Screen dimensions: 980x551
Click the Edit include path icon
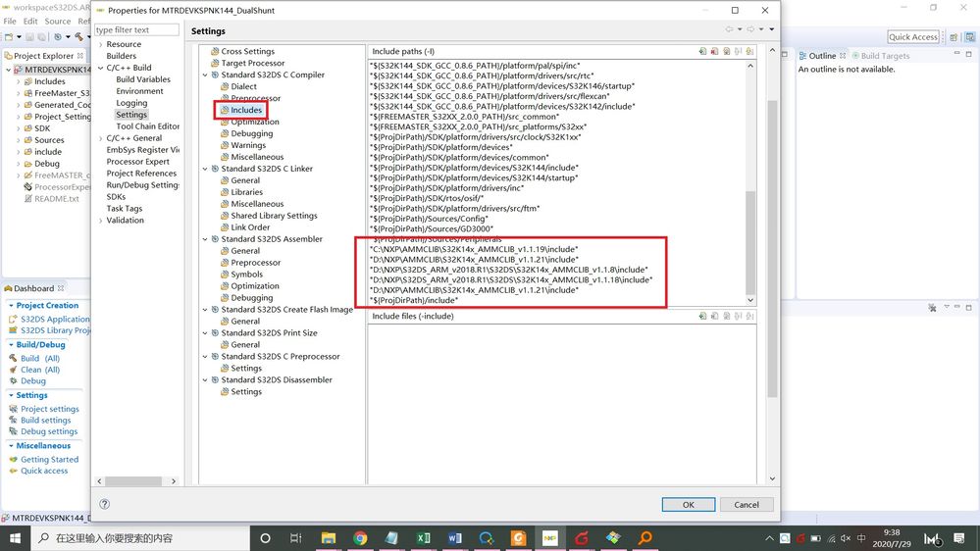(x=726, y=51)
